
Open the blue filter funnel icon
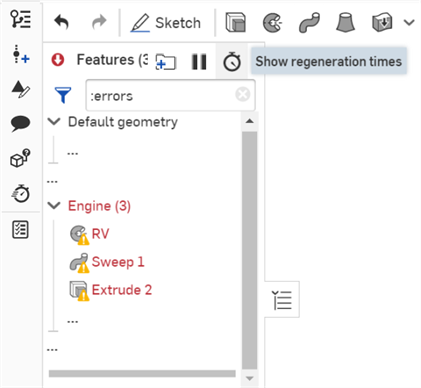[63, 95]
